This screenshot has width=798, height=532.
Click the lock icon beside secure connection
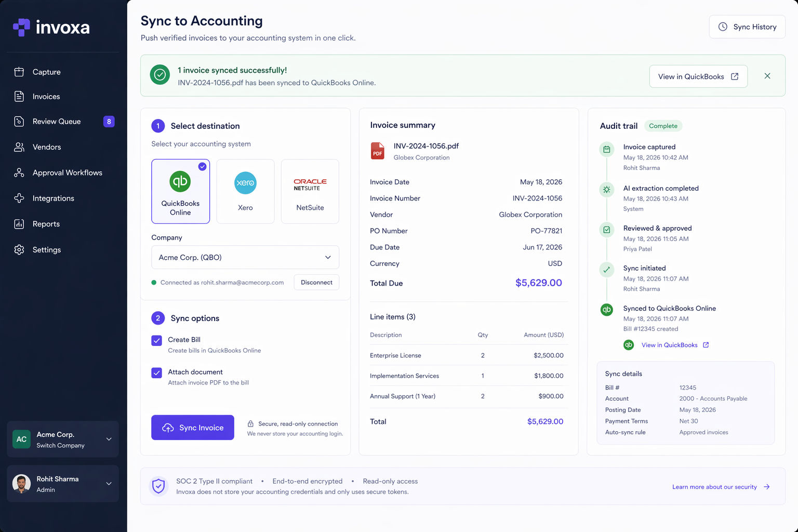(x=250, y=423)
